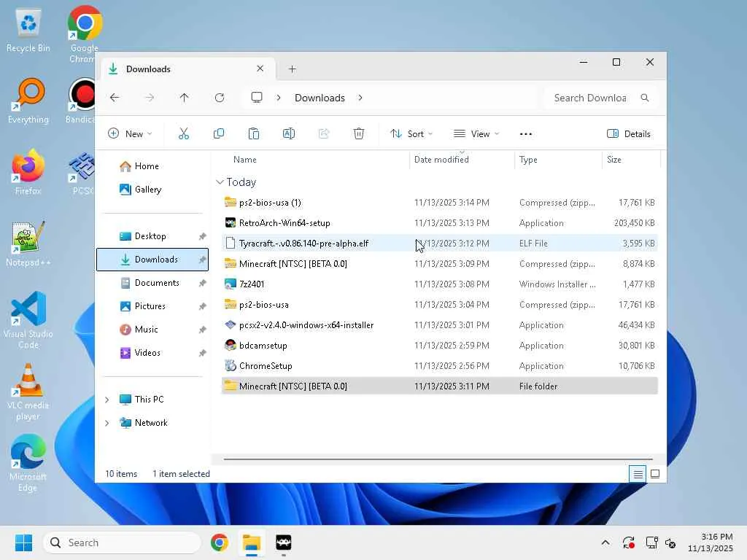Select the RetroArch-Win64-setup file
747x560 pixels.
[440, 223]
